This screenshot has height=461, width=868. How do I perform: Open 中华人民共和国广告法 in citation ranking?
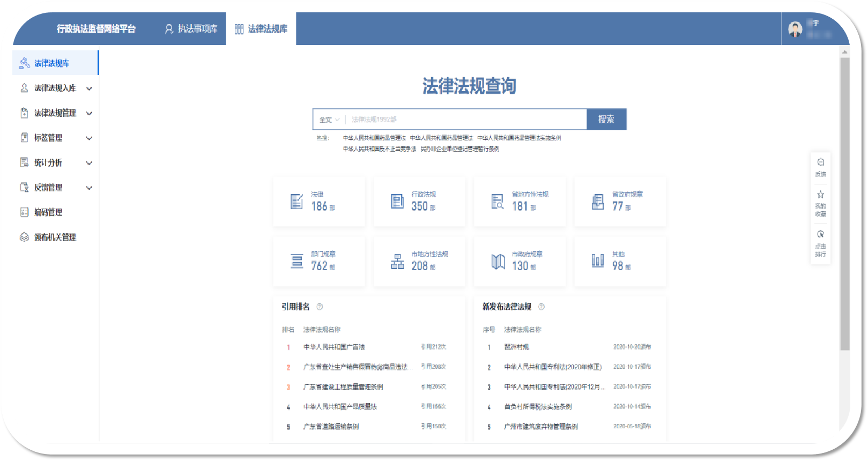(x=334, y=347)
